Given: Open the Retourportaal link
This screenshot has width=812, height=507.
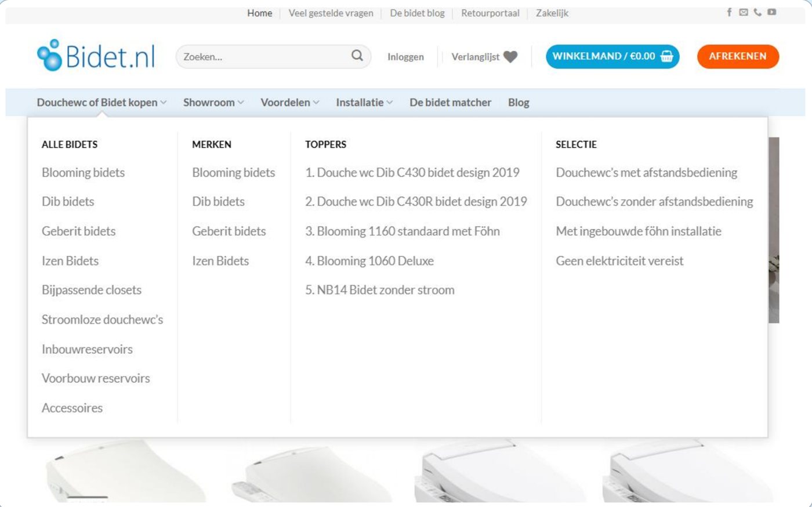Looking at the screenshot, I should click(x=491, y=13).
